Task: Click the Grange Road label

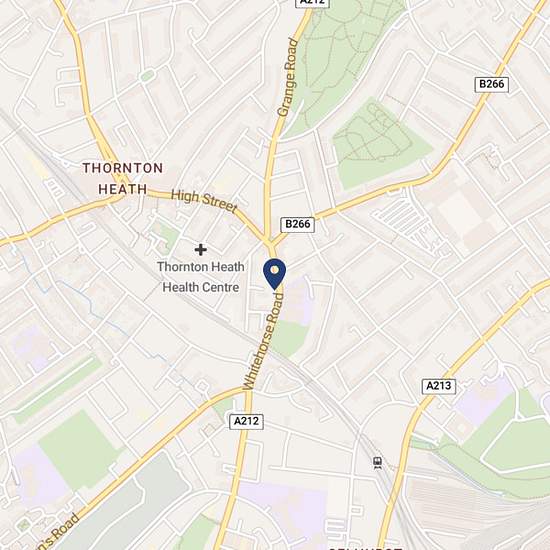Action: pos(288,77)
